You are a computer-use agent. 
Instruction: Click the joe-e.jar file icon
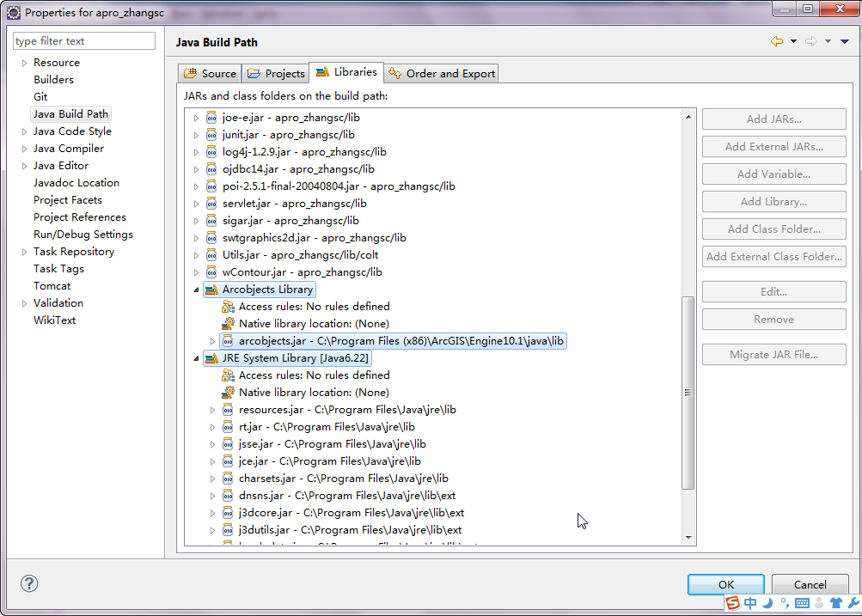click(x=211, y=118)
